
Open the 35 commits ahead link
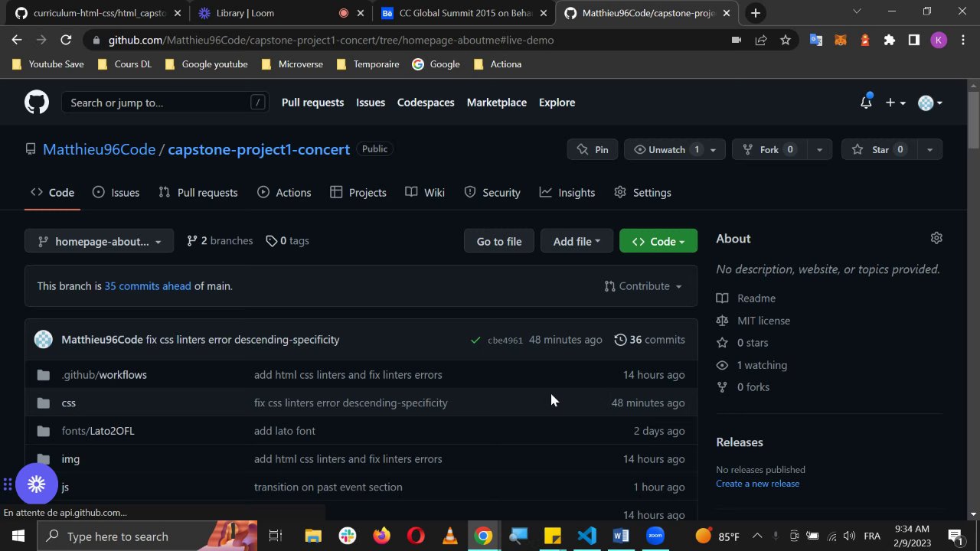148,286
